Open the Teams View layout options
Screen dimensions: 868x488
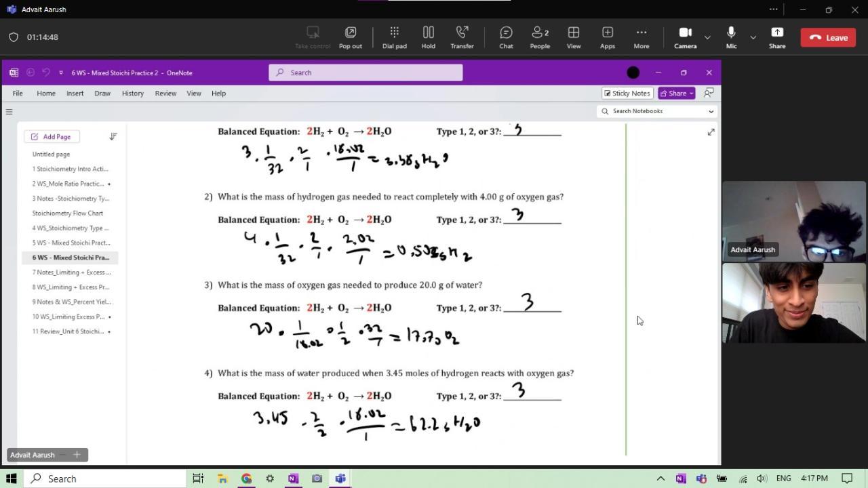(x=574, y=37)
